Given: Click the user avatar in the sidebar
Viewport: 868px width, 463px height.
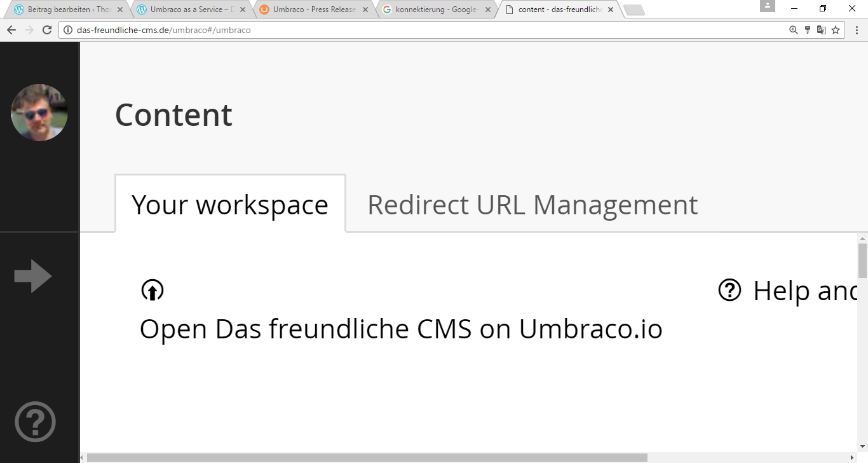Looking at the screenshot, I should coord(39,113).
